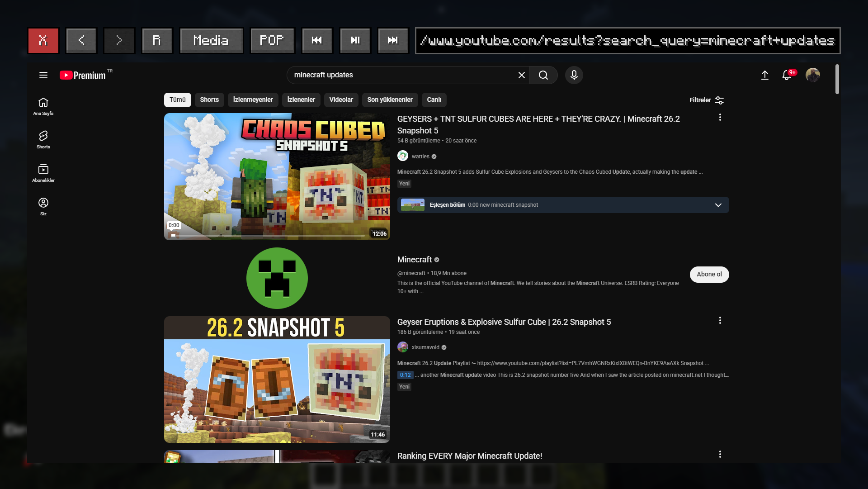This screenshot has width=868, height=489.
Task: Open more options for the Ranking EVERY video
Action: [x=720, y=455]
